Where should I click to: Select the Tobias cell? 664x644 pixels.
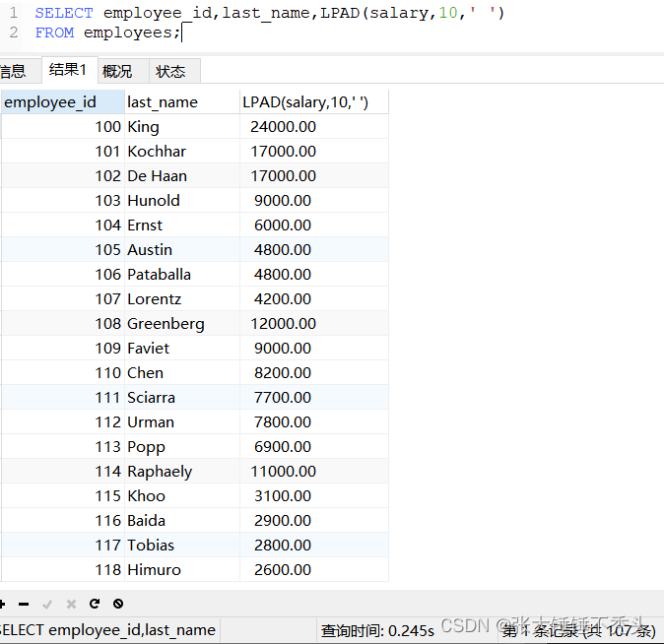click(x=182, y=545)
